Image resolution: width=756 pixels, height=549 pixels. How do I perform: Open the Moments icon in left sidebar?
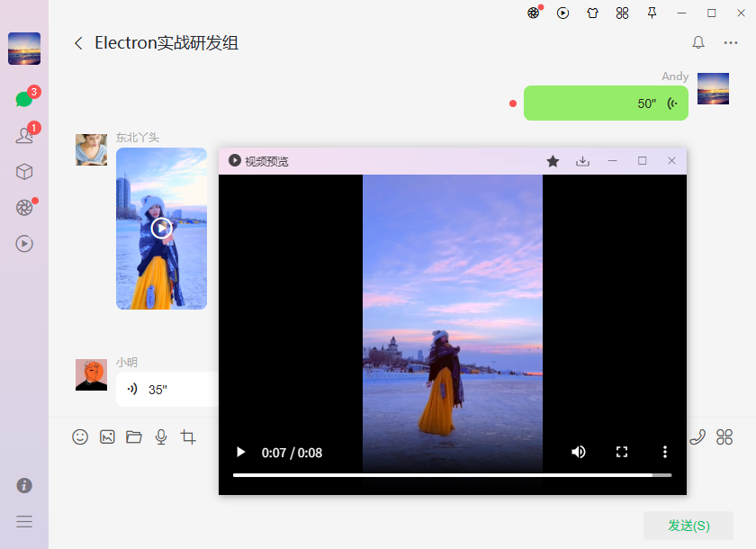[24, 207]
